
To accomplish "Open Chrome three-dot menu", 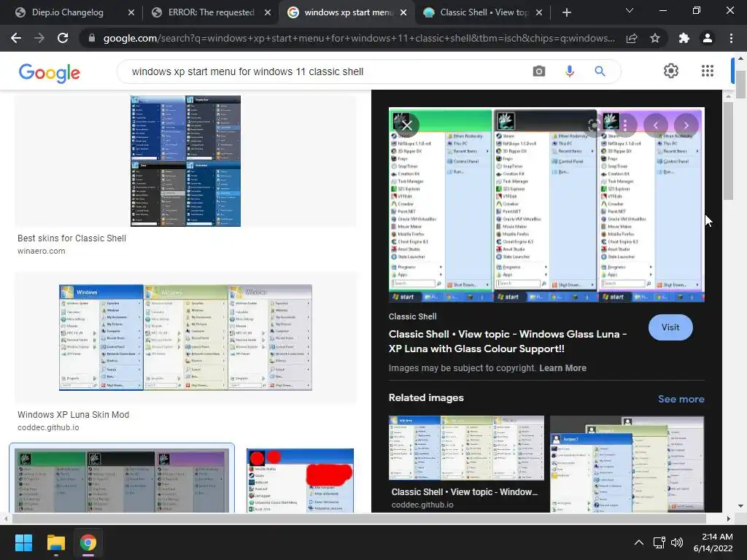I will (x=731, y=38).
